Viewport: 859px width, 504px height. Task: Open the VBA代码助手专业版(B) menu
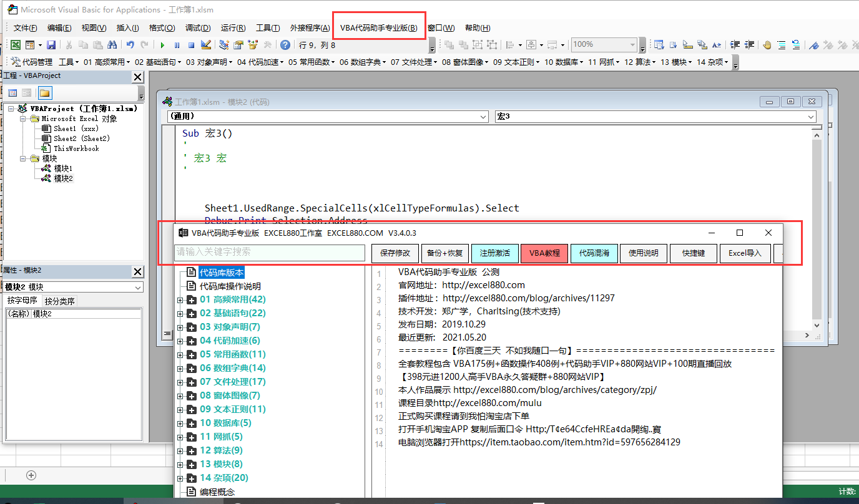pyautogui.click(x=379, y=28)
